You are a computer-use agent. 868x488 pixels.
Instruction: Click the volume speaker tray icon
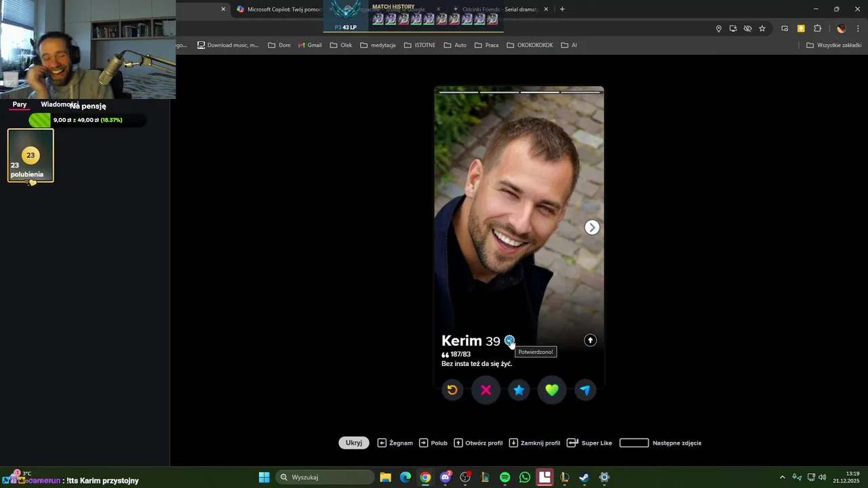point(823,477)
